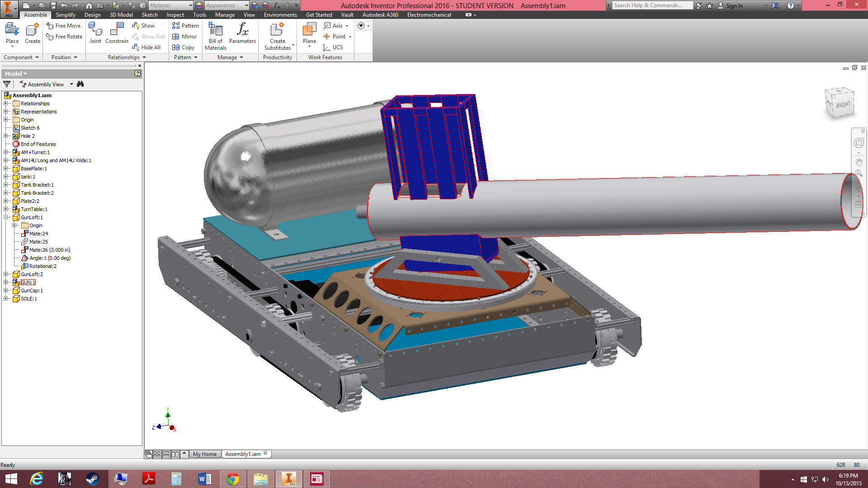Image resolution: width=868 pixels, height=488 pixels.
Task: Select the BasePlate:1 component
Action: coord(33,169)
